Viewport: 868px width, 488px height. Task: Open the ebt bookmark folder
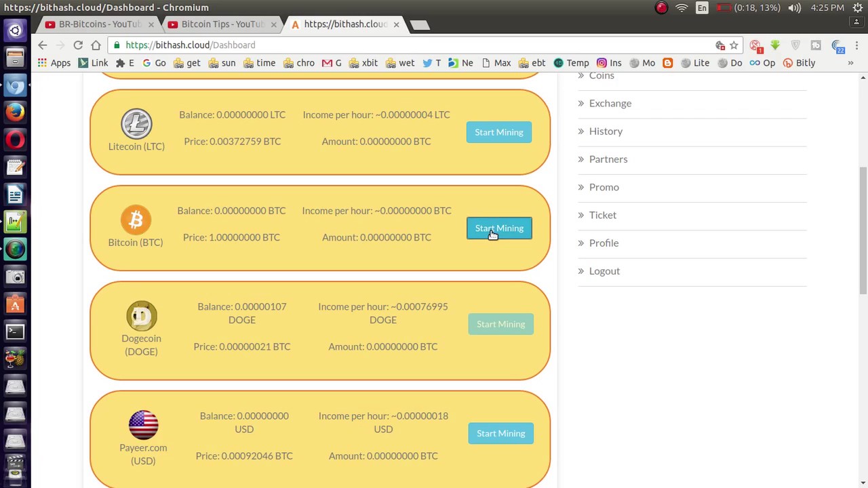pyautogui.click(x=532, y=63)
